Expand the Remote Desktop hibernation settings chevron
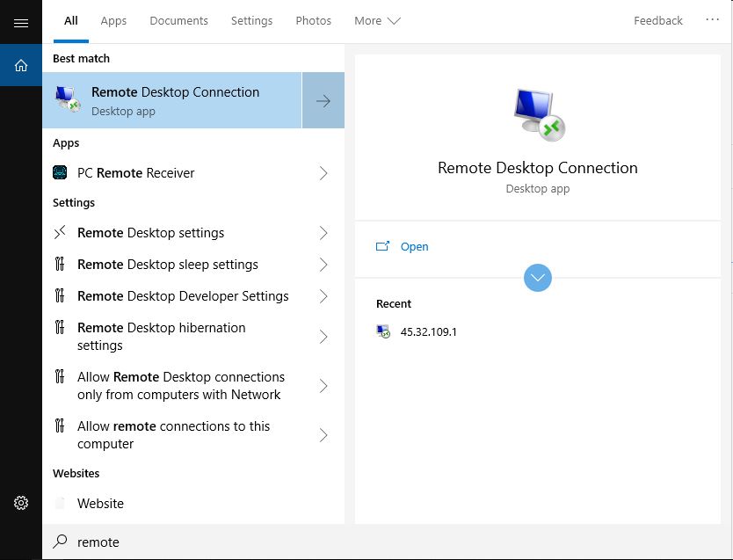Image resolution: width=733 pixels, height=560 pixels. pos(323,337)
